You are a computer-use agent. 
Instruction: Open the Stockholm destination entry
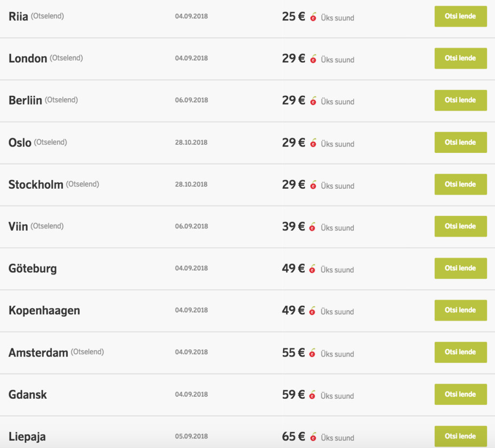click(x=36, y=185)
